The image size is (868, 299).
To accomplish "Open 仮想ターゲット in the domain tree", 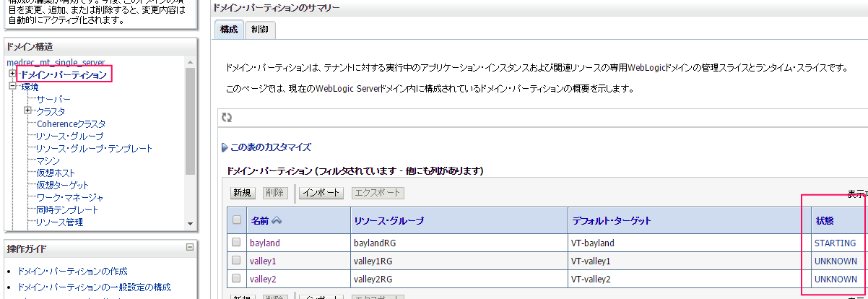I will click(63, 185).
